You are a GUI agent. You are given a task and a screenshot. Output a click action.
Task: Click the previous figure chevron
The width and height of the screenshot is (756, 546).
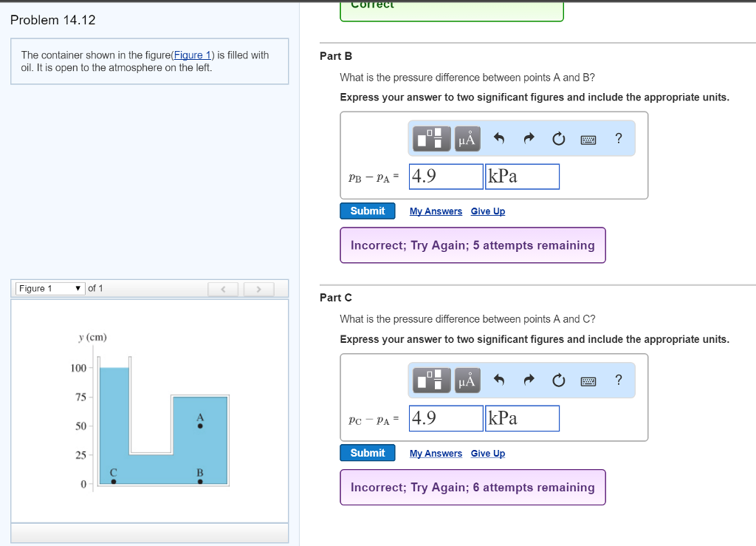[223, 288]
